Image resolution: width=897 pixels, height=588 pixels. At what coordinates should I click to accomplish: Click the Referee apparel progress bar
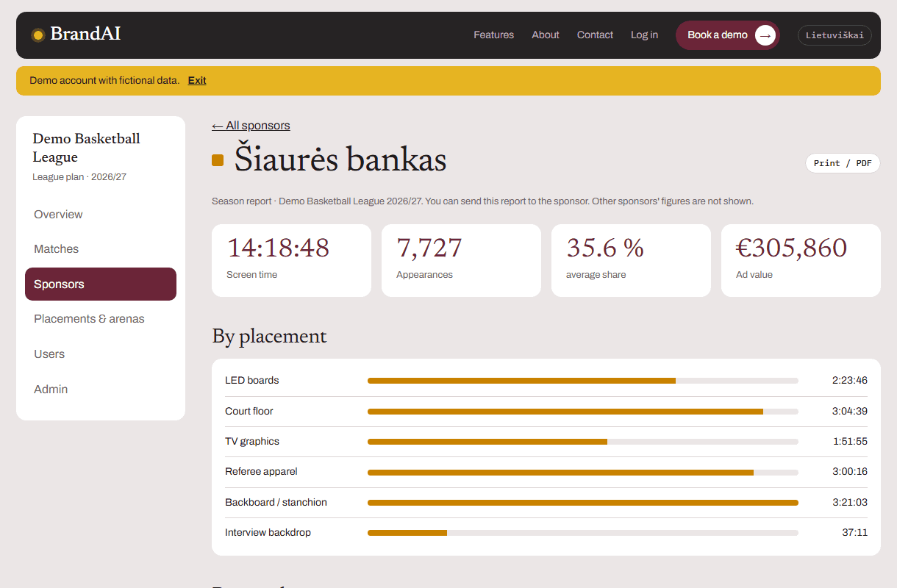[x=583, y=472]
